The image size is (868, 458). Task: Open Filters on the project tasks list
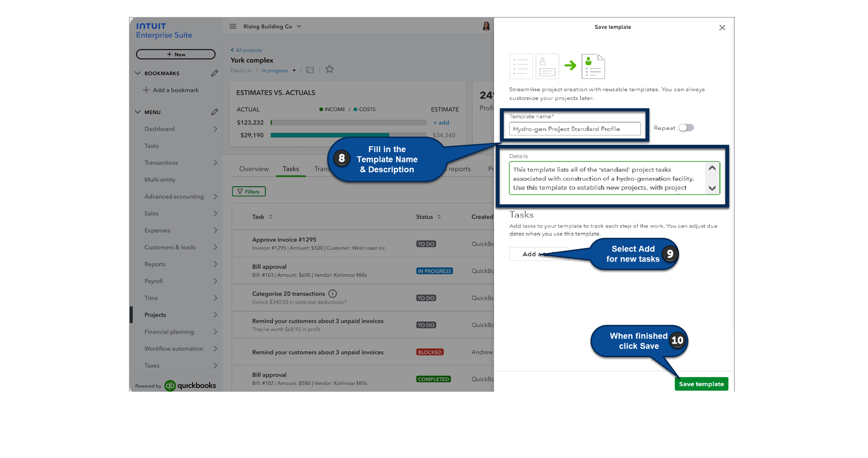click(249, 191)
